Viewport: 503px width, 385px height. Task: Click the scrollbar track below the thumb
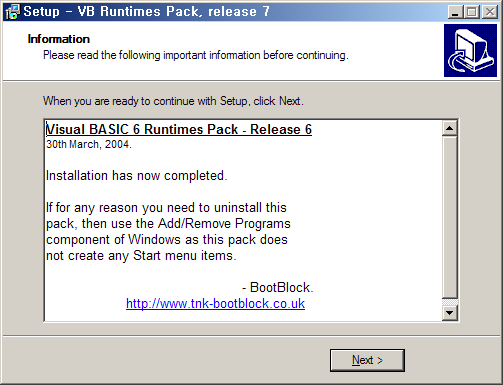coord(449,302)
